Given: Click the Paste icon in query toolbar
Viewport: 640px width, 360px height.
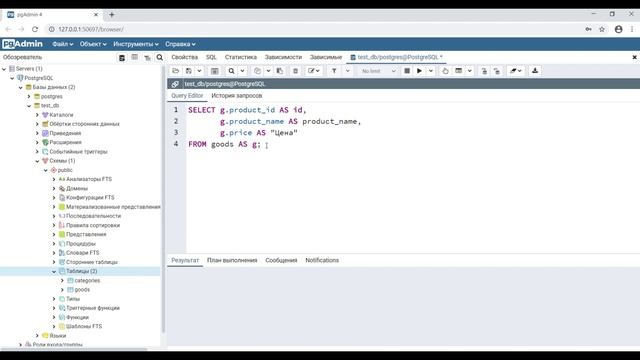Looking at the screenshot, I should (x=280, y=71).
